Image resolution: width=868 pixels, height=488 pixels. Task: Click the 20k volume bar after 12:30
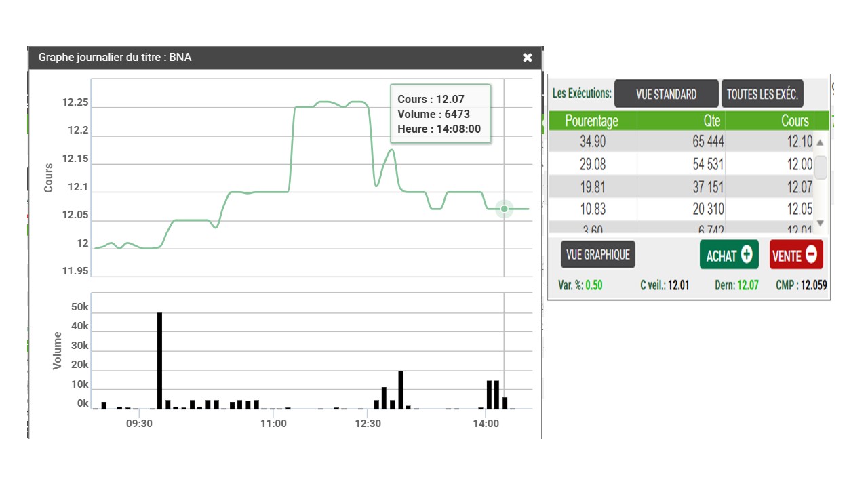pos(401,390)
